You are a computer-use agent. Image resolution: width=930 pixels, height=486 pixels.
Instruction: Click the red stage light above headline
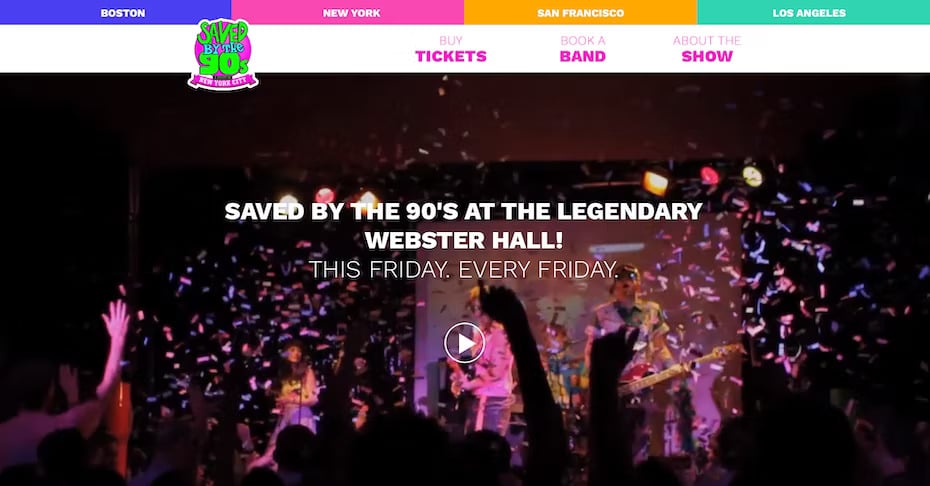[325, 195]
